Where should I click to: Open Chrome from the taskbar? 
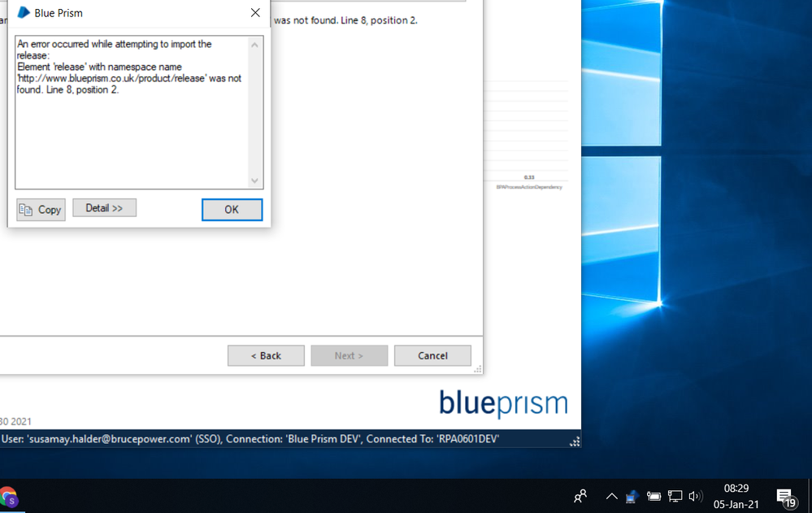tap(8, 497)
